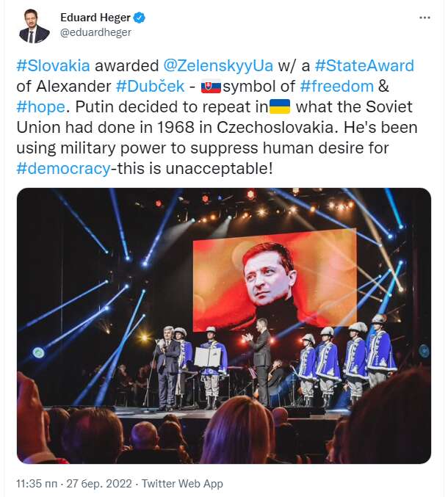Click the Slovakia flag emoji
Screen dimensions: 448x497
coord(211,86)
